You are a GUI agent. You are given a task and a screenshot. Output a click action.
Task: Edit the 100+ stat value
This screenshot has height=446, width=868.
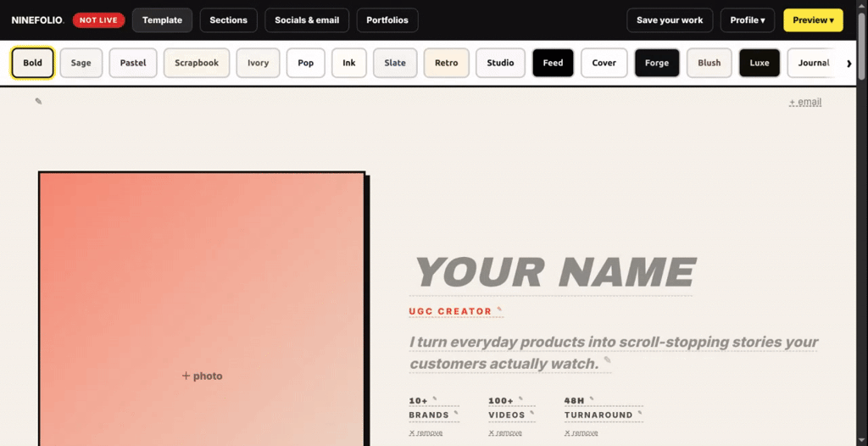click(501, 400)
